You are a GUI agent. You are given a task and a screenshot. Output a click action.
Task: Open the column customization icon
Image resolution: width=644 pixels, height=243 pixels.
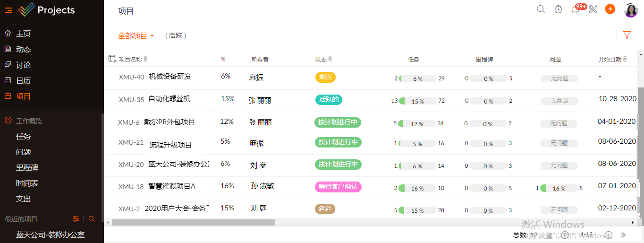coord(112,59)
